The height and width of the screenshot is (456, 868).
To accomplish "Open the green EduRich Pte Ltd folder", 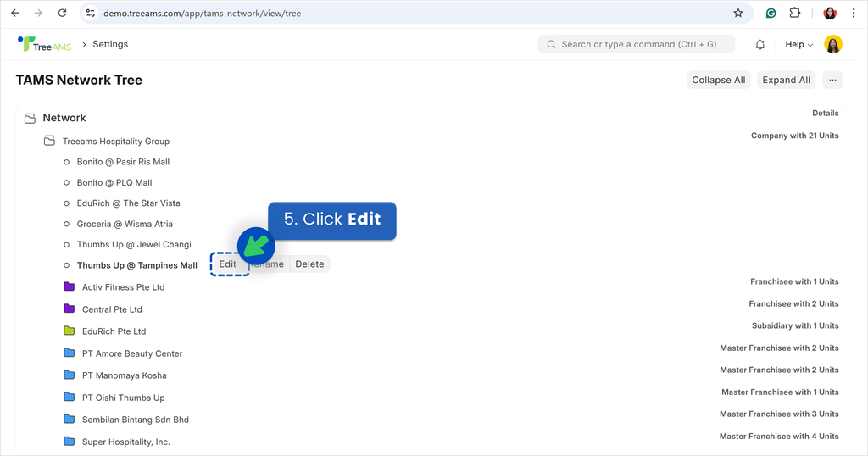I will [x=70, y=331].
